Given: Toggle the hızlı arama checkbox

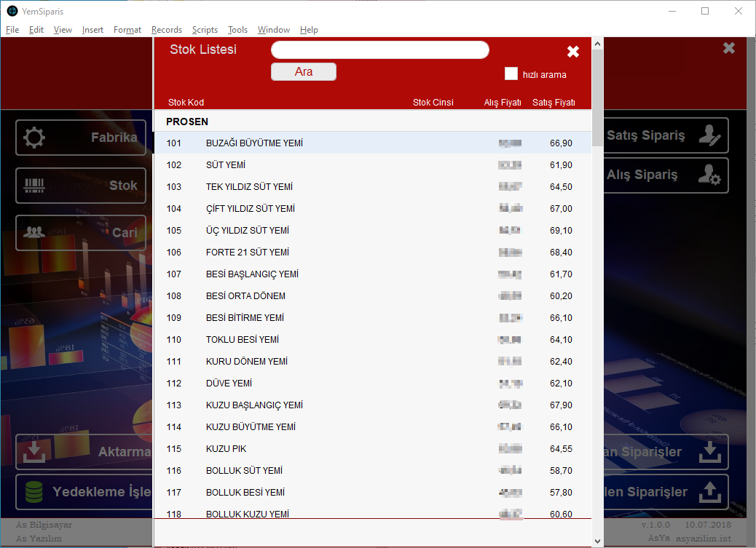Looking at the screenshot, I should (x=511, y=74).
